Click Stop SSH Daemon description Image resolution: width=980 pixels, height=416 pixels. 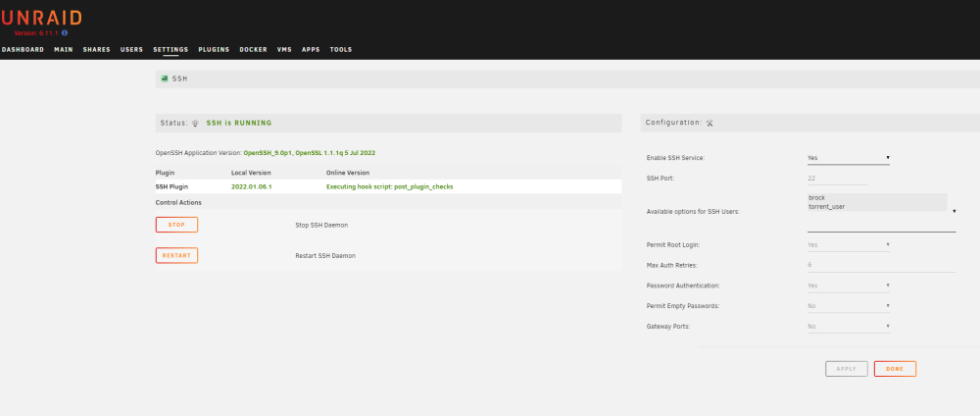(321, 225)
